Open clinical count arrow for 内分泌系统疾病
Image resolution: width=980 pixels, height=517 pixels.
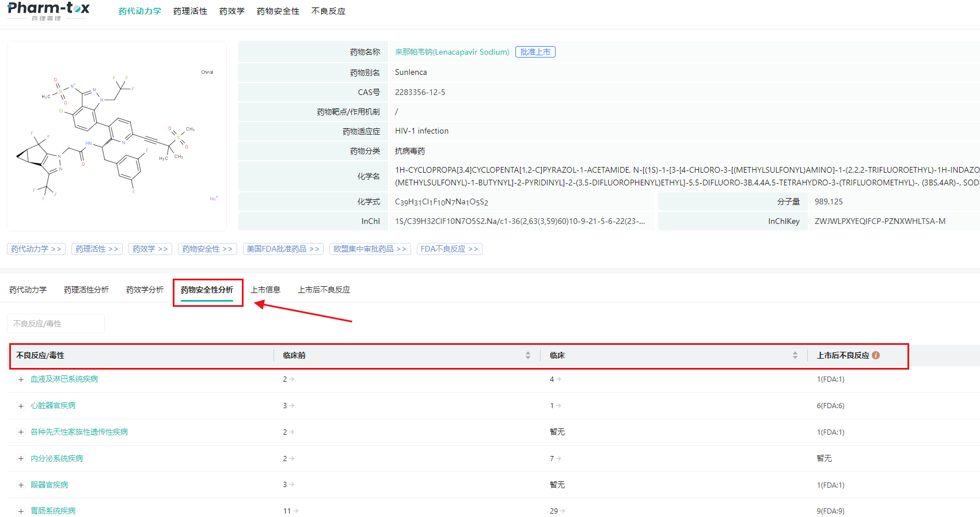(559, 459)
